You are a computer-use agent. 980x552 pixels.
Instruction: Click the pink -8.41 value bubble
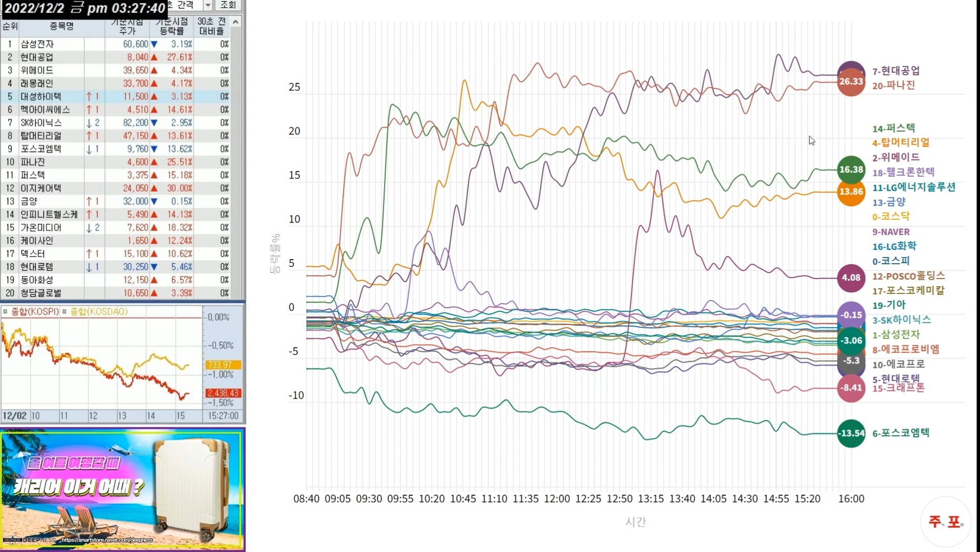click(x=851, y=388)
